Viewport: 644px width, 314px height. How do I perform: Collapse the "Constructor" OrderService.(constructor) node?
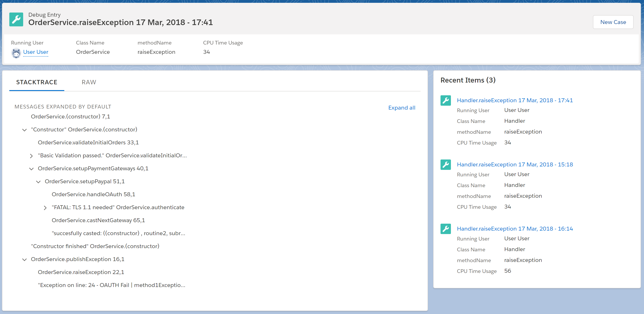point(24,130)
